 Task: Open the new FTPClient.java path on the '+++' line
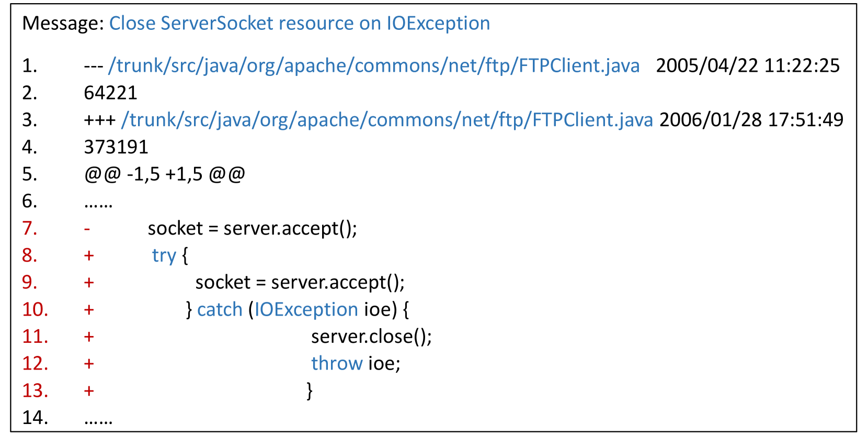387,120
